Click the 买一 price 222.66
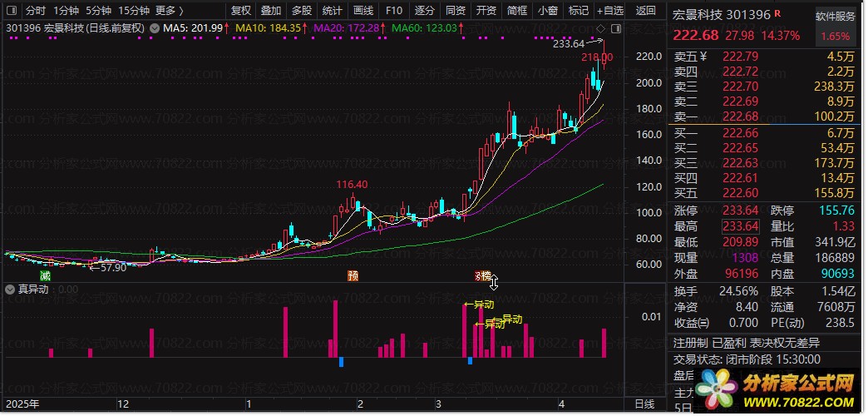 point(739,132)
